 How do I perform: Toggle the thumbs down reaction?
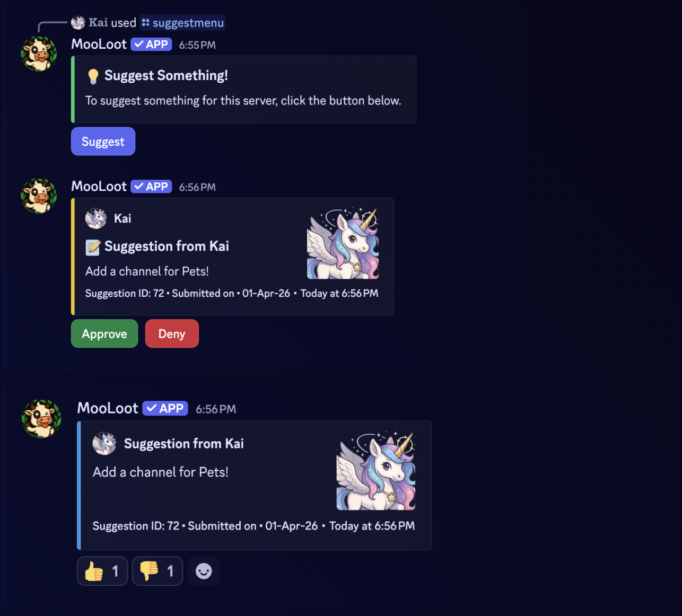click(x=158, y=571)
